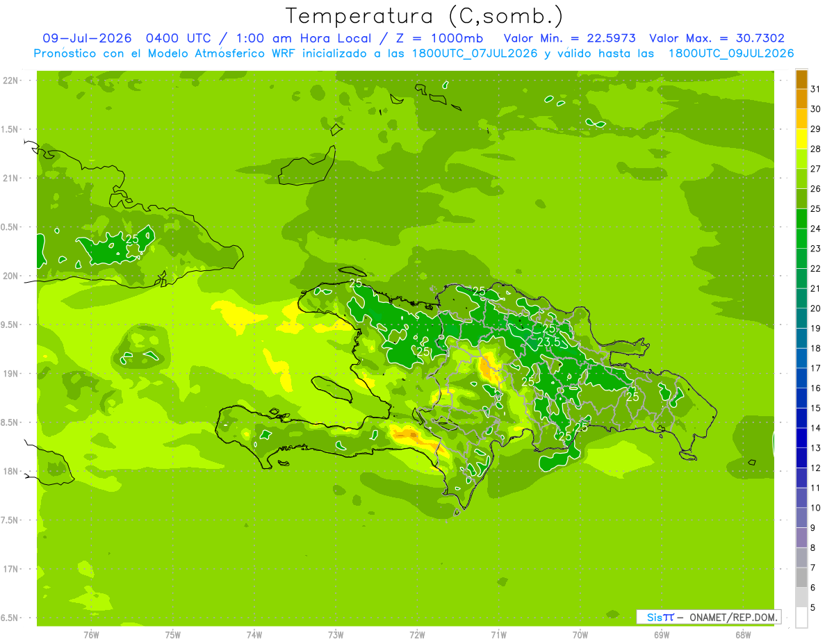The image size is (834, 644).
Task: Click the 72W longitude axis label
Action: click(x=417, y=634)
